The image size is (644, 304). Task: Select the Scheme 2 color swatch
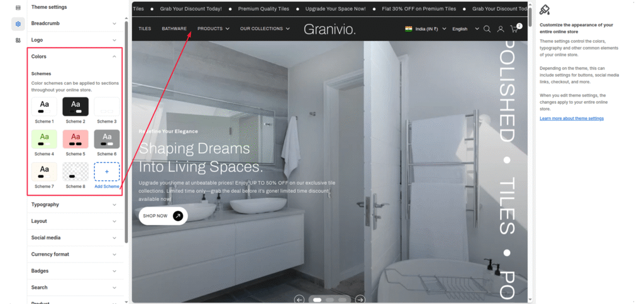pyautogui.click(x=75, y=106)
